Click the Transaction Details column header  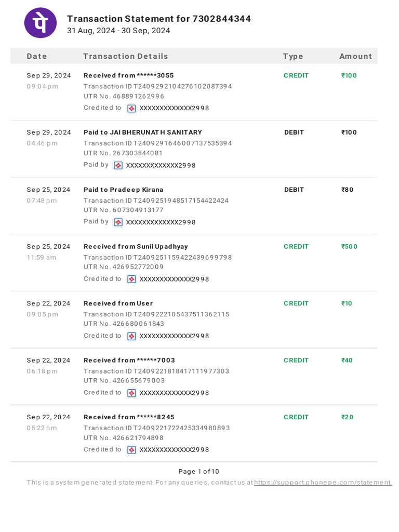[x=125, y=56]
